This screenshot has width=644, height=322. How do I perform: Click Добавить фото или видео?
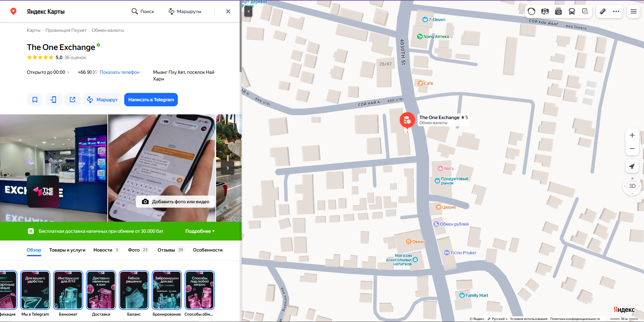(176, 202)
